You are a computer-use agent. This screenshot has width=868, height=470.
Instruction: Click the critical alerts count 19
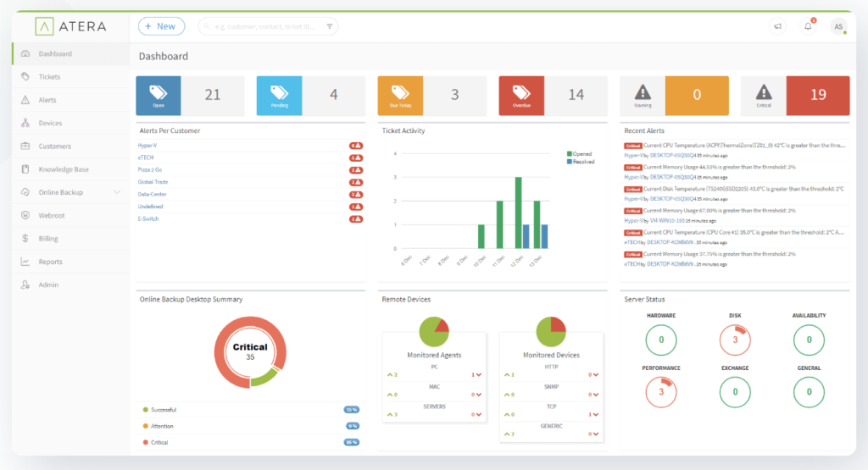click(x=818, y=95)
